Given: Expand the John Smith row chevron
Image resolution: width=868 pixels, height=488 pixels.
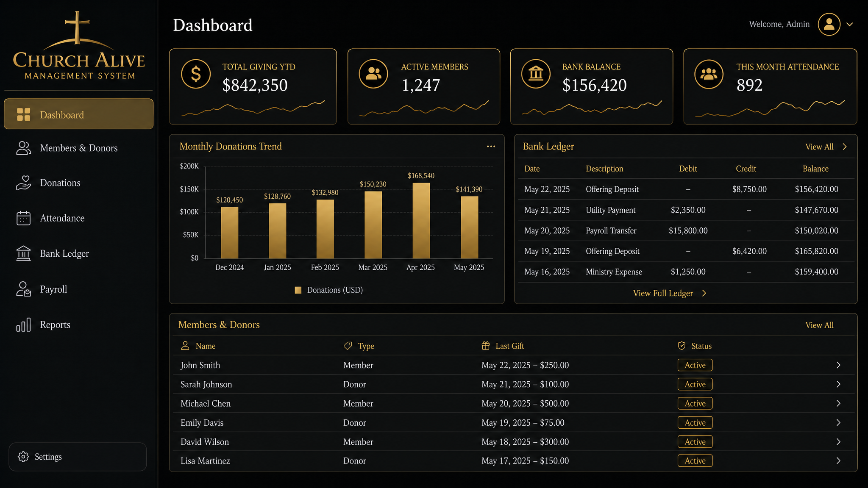Looking at the screenshot, I should [x=838, y=365].
